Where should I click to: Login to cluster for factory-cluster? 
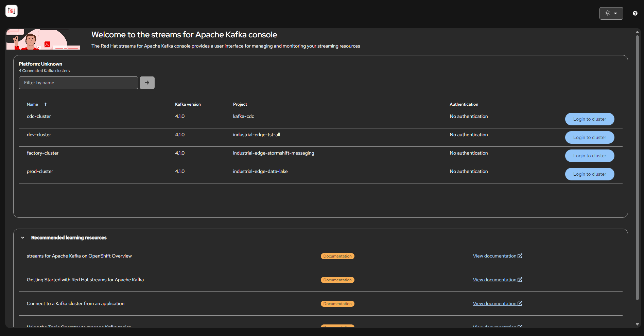pos(590,156)
